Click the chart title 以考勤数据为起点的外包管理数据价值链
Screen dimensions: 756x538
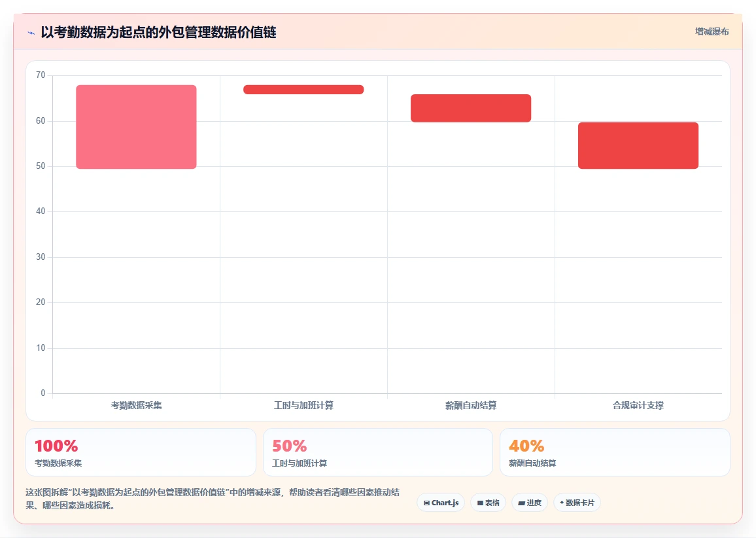(x=158, y=32)
